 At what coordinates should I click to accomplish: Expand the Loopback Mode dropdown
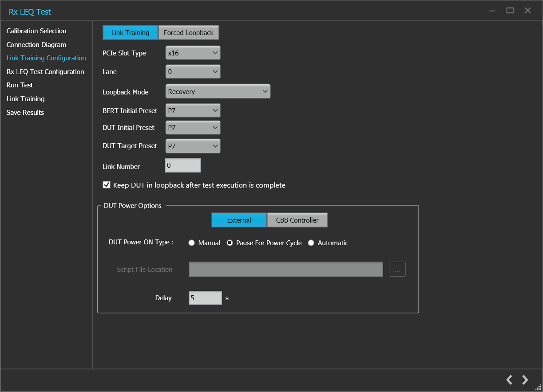click(x=218, y=91)
